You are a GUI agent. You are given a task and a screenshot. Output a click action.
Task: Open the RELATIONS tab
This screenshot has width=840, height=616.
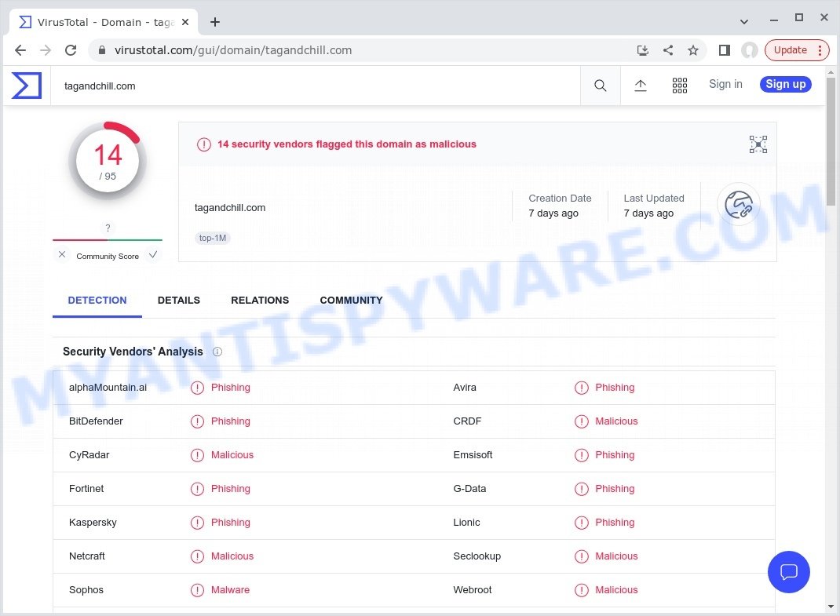tap(260, 301)
